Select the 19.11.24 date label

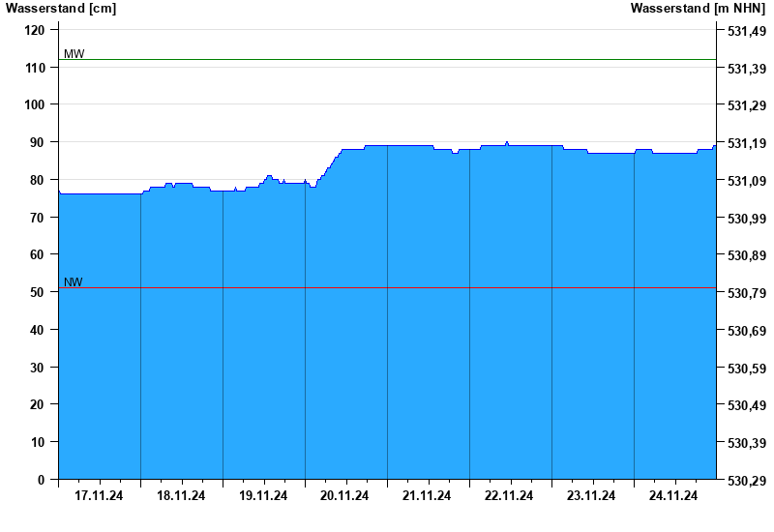(x=262, y=495)
